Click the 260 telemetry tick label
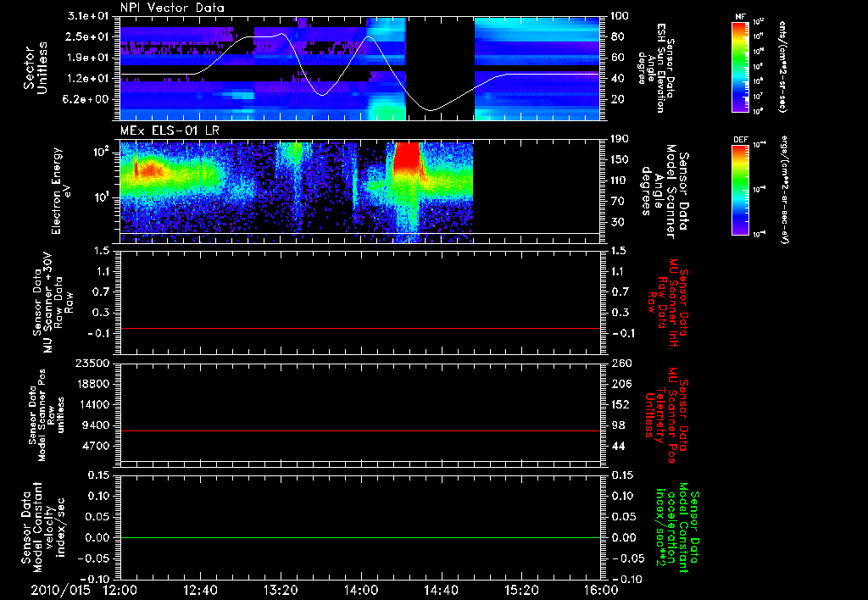This screenshot has width=868, height=600. [x=621, y=363]
